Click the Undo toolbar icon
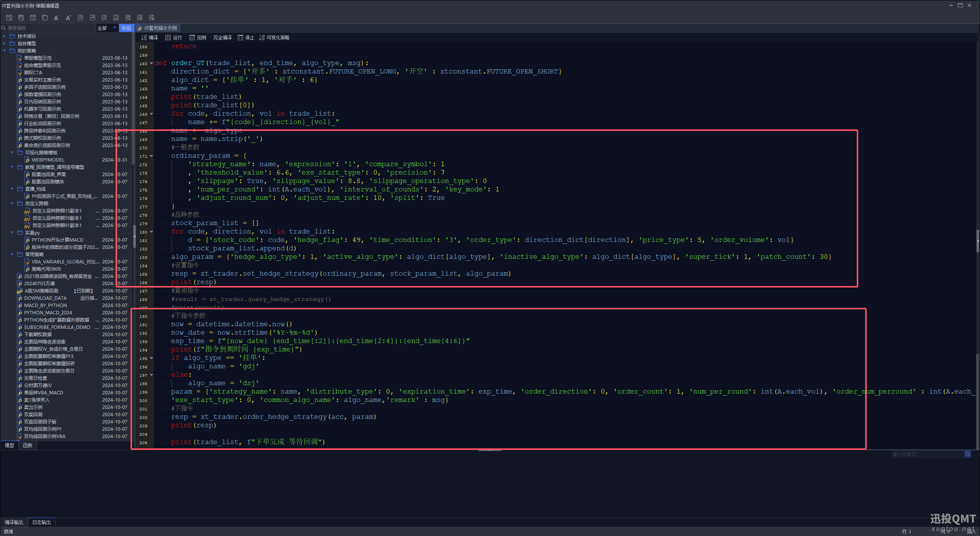The image size is (980, 536). point(80,18)
